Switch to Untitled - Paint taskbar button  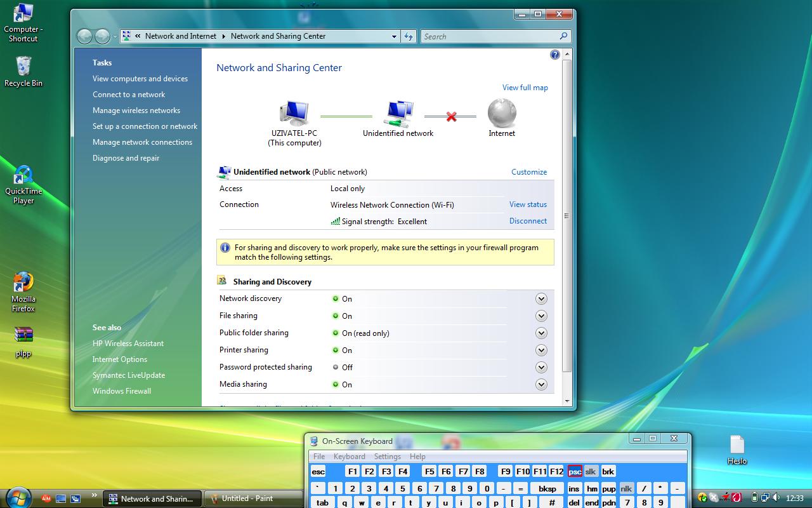252,498
